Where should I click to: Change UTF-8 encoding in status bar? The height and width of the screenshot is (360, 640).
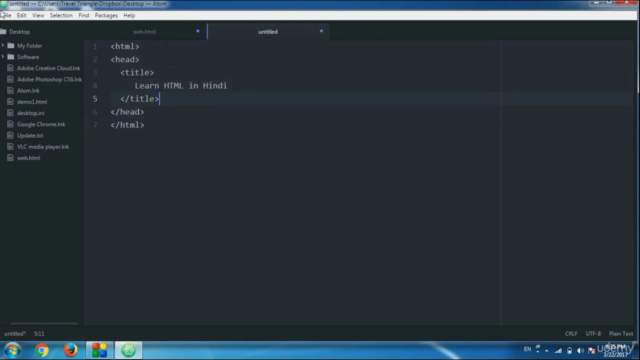point(593,334)
